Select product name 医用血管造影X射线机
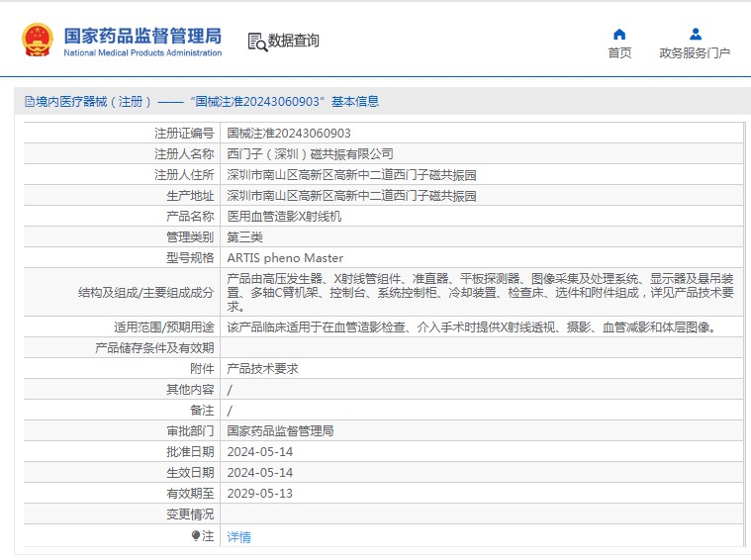Image resolution: width=751 pixels, height=560 pixels. tap(284, 216)
